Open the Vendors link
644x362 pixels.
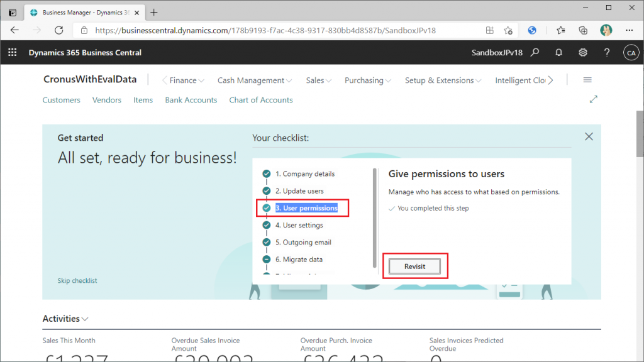click(107, 100)
